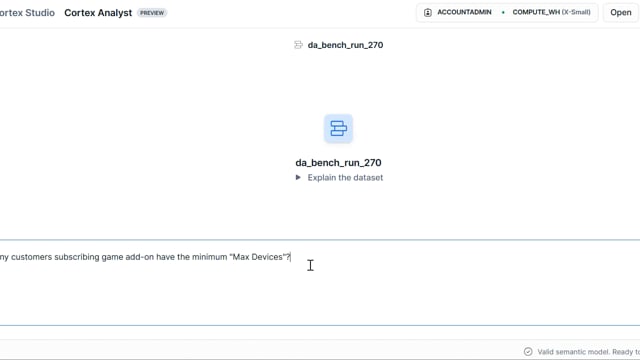The image size is (640, 360).
Task: Focus the question input field
Action: [320, 282]
